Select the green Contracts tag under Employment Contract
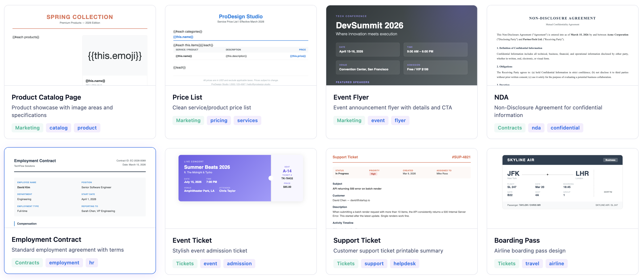 pos(27,263)
